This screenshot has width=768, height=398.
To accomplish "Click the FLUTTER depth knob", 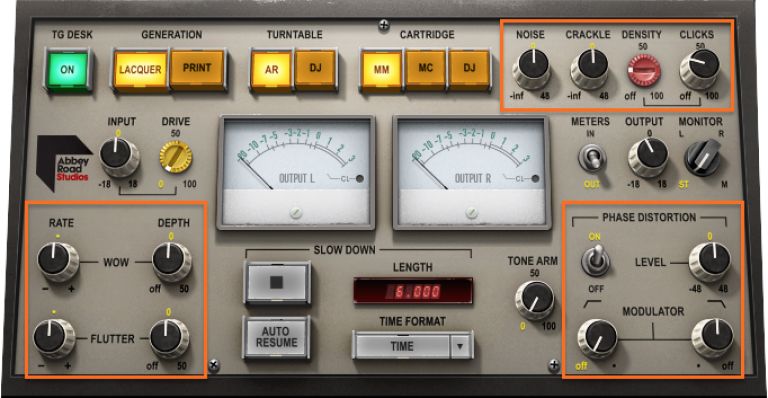I will click(169, 338).
